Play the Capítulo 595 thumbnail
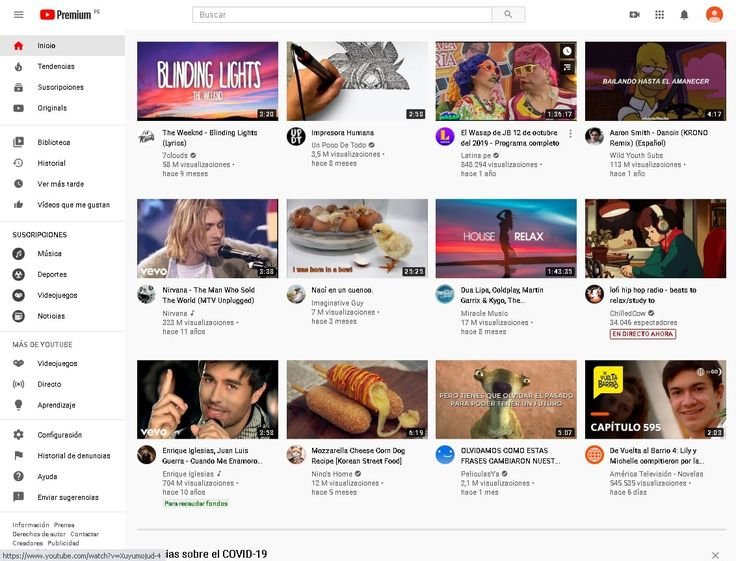The width and height of the screenshot is (736, 561). [x=655, y=400]
